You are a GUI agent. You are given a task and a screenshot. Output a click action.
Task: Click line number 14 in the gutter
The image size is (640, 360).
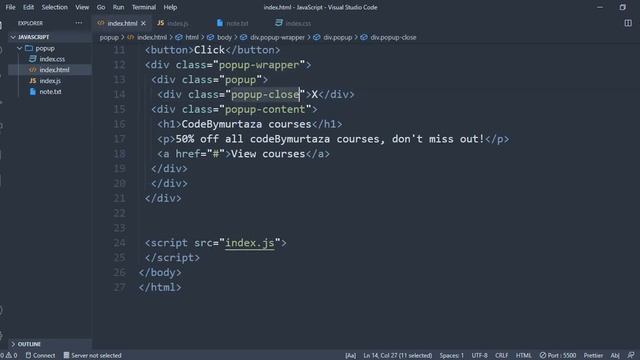pos(119,94)
